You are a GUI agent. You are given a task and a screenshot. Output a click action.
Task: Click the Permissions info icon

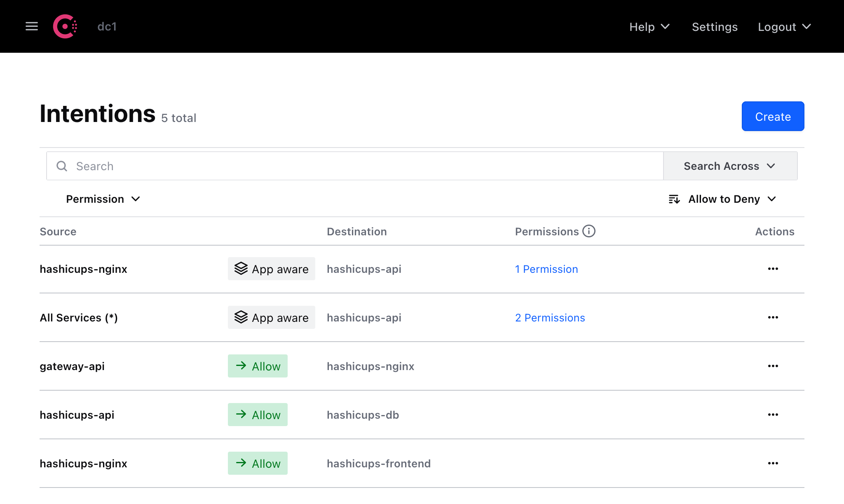point(589,231)
